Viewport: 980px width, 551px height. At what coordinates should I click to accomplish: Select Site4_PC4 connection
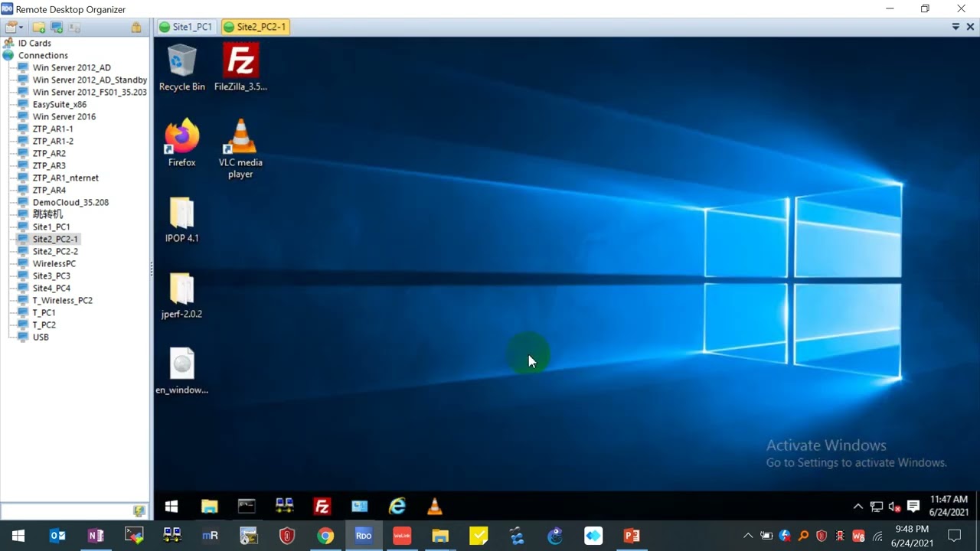[x=51, y=289]
